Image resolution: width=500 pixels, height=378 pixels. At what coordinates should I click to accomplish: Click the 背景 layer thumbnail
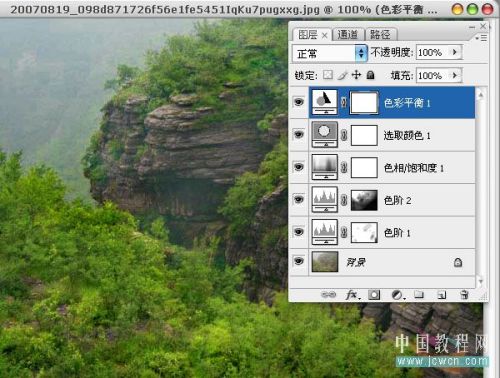pyautogui.click(x=325, y=262)
